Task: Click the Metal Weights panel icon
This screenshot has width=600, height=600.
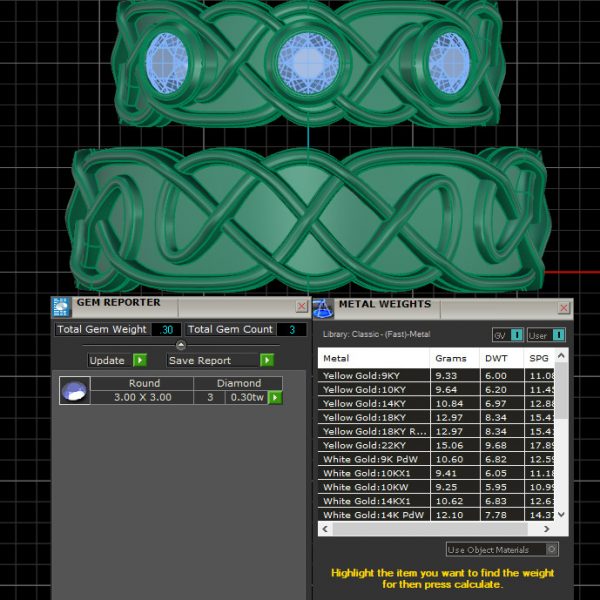Action: pos(324,307)
